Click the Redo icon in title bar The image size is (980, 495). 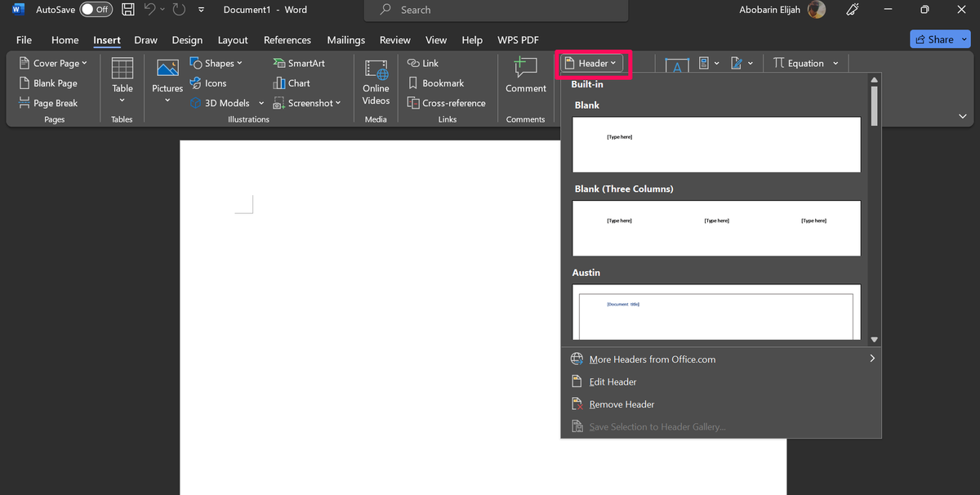[179, 10]
